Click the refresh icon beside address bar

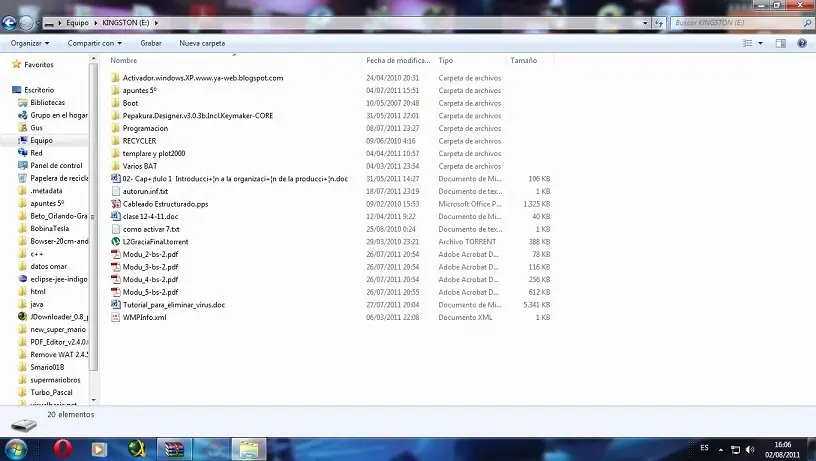[x=659, y=23]
